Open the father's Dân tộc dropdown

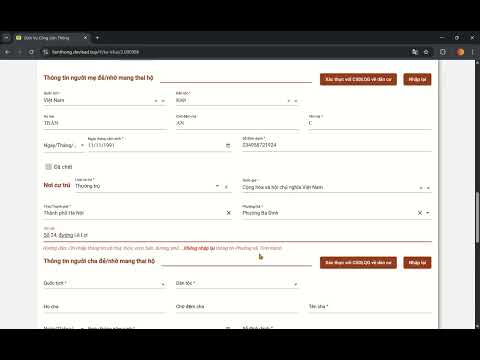click(295, 284)
